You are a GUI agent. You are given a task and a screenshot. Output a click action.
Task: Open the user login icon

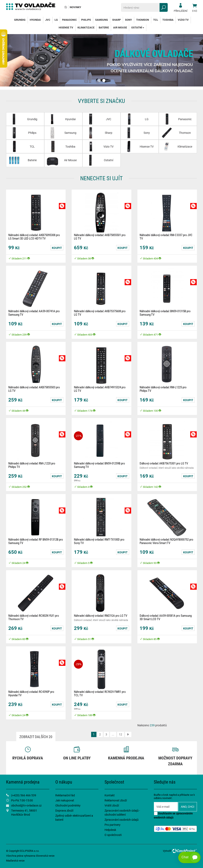coord(180,5)
